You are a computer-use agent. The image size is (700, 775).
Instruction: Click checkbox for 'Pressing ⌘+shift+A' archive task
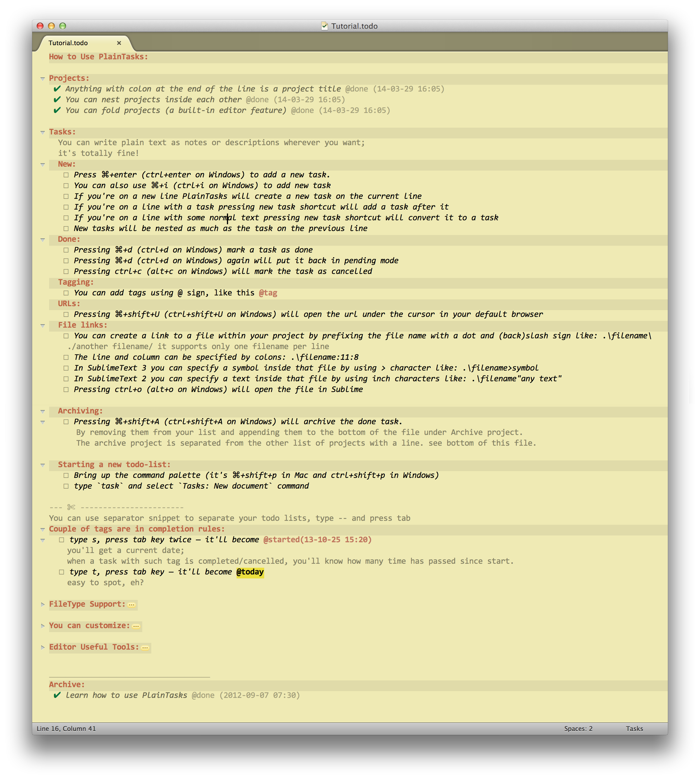pyautogui.click(x=66, y=422)
